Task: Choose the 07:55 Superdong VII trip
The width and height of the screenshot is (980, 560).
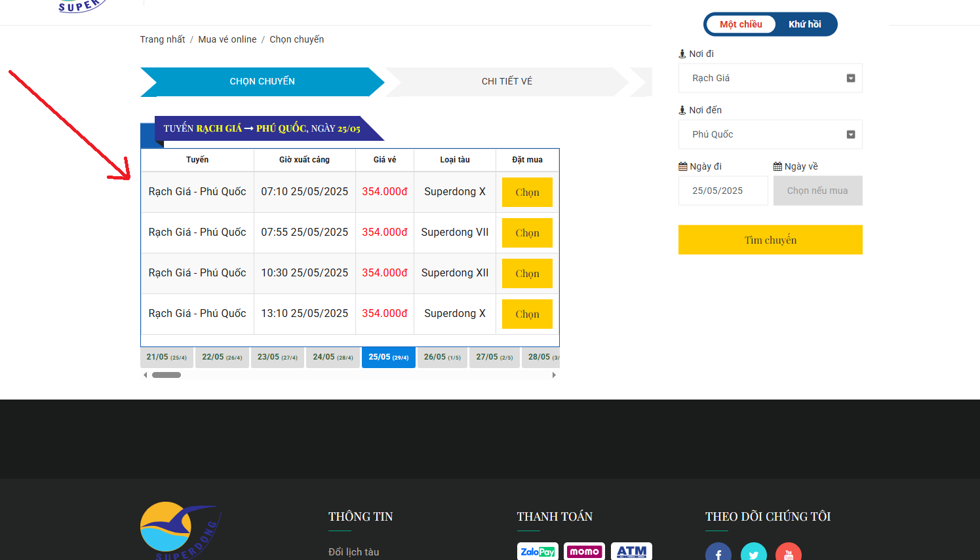Action: (x=527, y=233)
